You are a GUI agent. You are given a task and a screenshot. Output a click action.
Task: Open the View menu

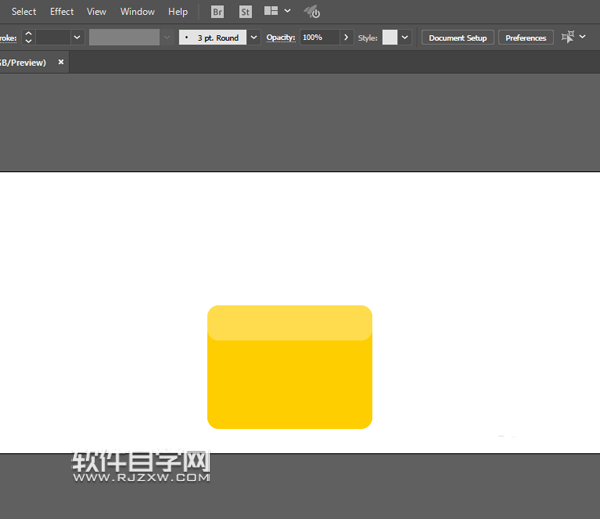pyautogui.click(x=96, y=12)
